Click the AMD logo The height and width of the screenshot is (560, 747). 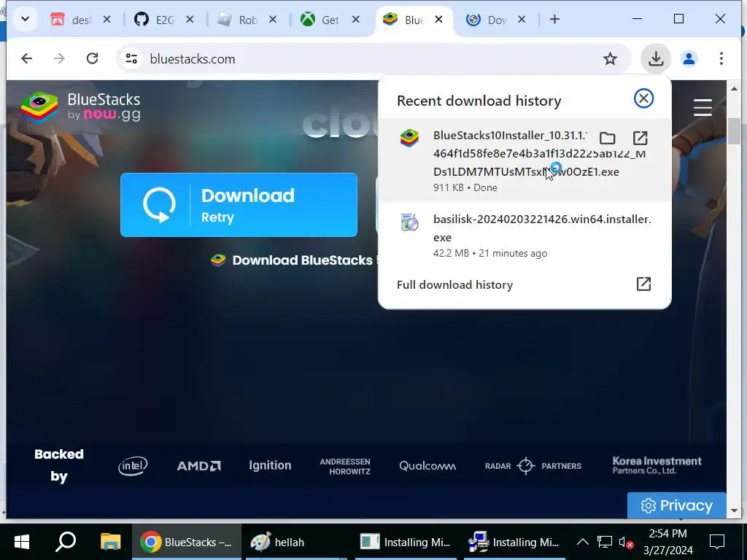[x=198, y=466]
